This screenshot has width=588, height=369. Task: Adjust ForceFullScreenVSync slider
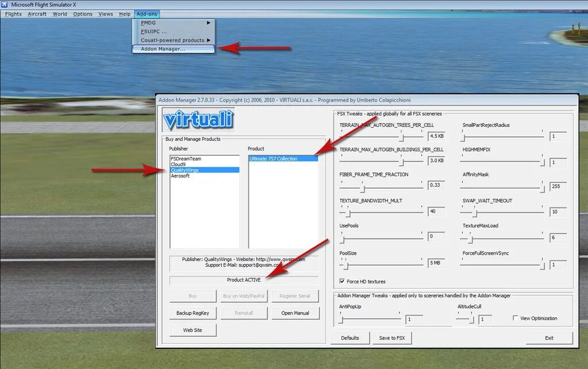[502, 264]
